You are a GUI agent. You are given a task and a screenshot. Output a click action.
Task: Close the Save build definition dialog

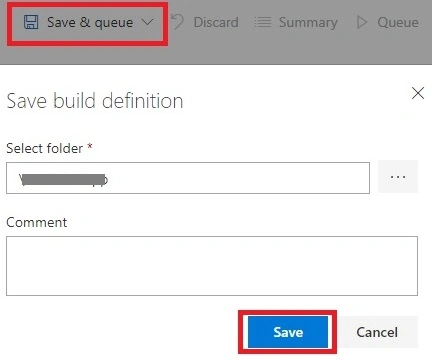pyautogui.click(x=418, y=93)
